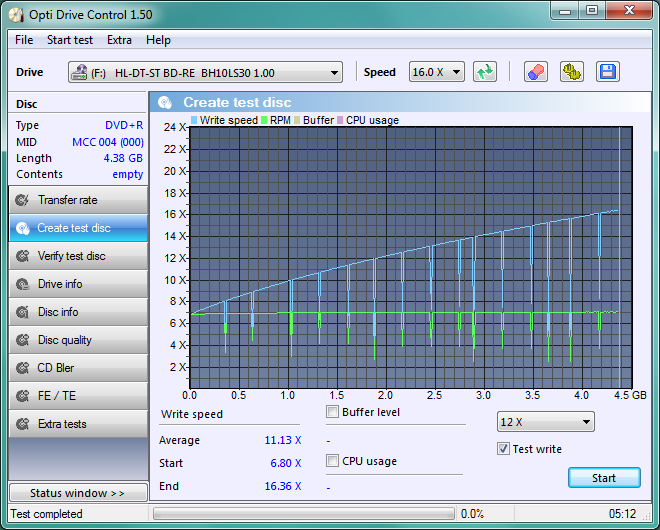Open the Extra menu
This screenshot has width=660, height=530.
point(120,40)
